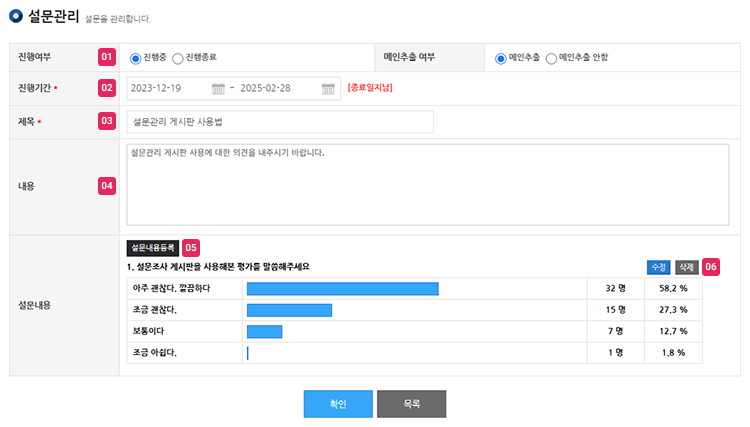The image size is (750, 427).
Task: Click the 메인추출 여부 label
Action: (x=409, y=57)
